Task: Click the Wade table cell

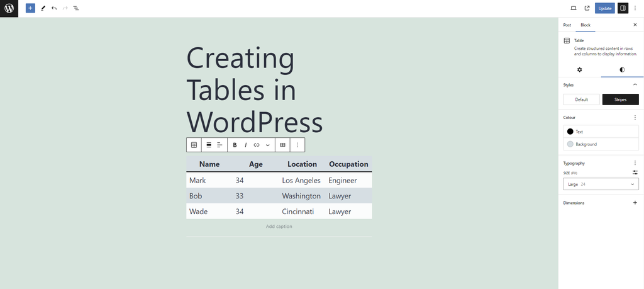Action: pos(209,212)
